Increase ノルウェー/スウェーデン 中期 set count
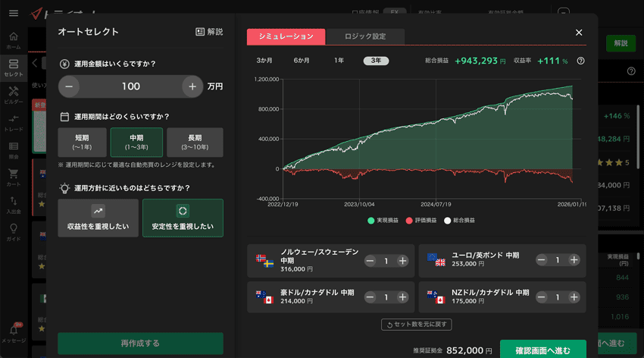The width and height of the screenshot is (644, 358). point(402,261)
